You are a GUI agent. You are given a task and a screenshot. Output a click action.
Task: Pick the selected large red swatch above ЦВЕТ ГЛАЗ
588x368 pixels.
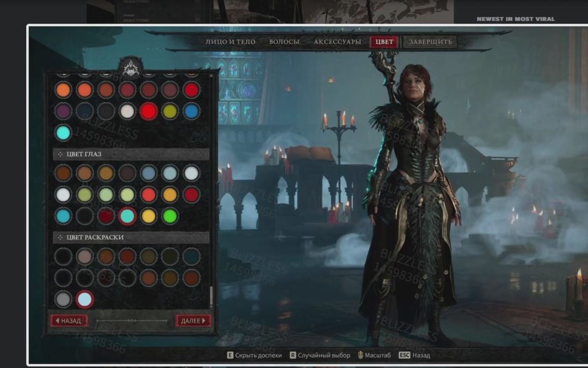pos(149,111)
